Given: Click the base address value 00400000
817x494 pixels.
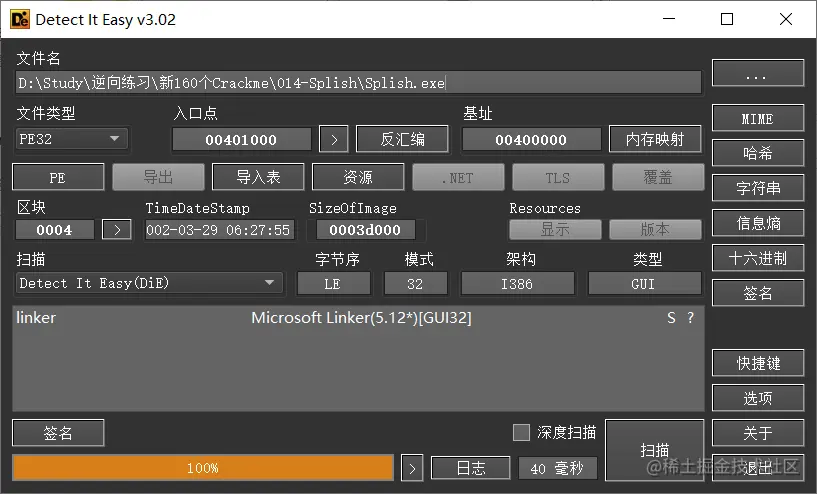Looking at the screenshot, I should point(531,139).
